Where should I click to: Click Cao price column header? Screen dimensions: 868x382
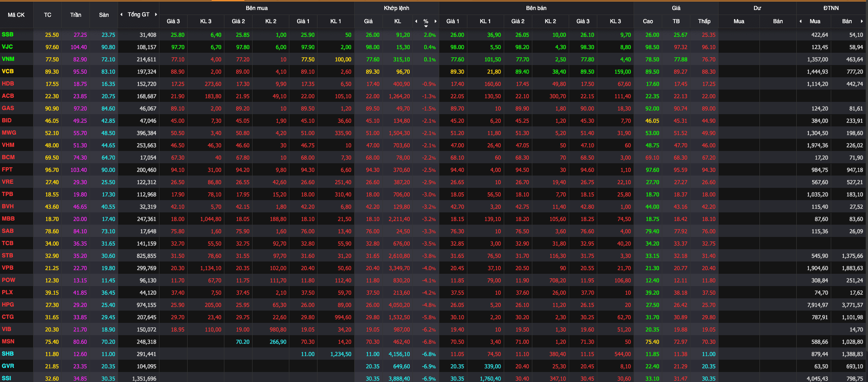click(648, 21)
